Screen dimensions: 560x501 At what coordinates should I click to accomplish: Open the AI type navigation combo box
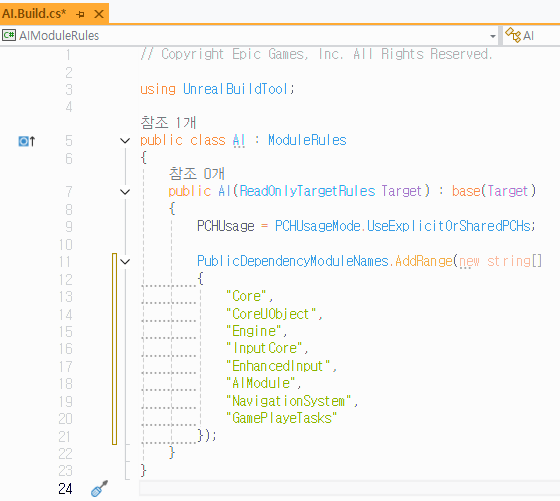tap(531, 36)
